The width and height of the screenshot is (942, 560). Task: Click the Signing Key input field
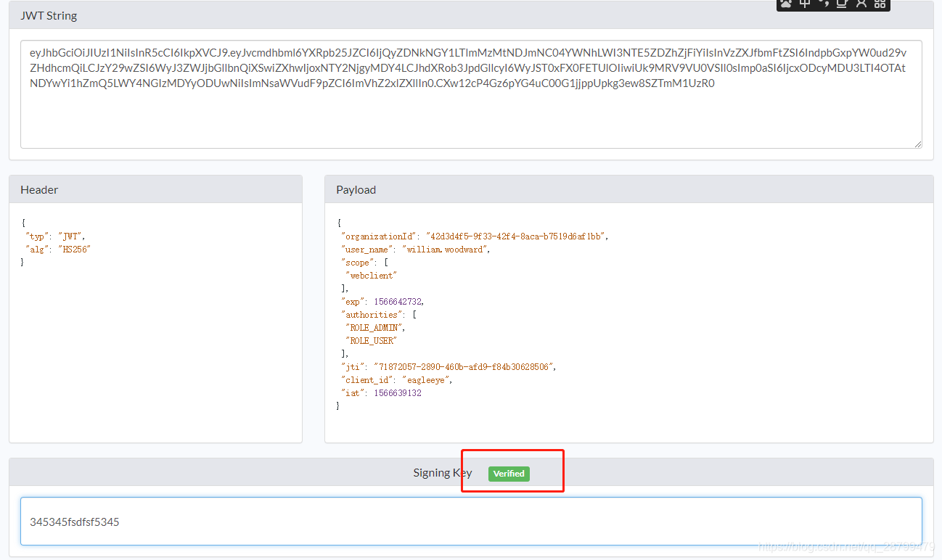coord(471,521)
